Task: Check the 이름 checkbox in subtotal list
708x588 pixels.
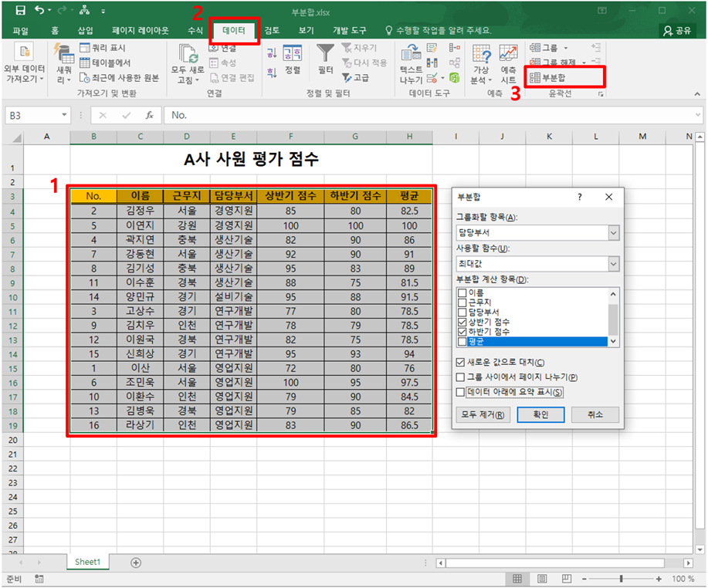Action: (462, 293)
